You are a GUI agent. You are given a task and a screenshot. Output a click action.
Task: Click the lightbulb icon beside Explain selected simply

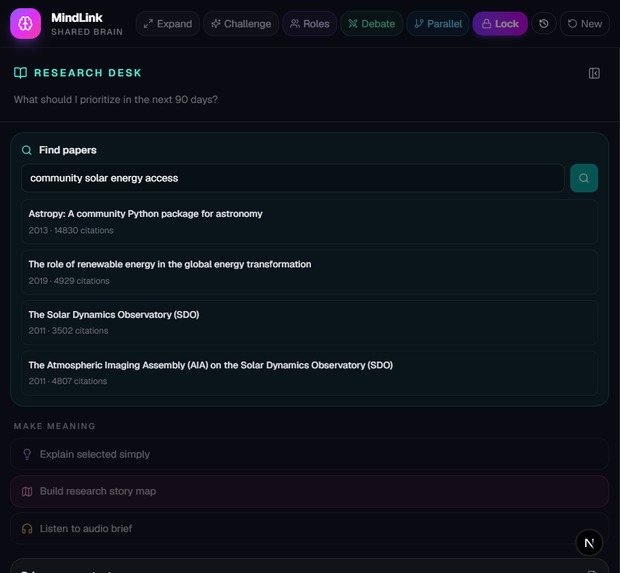pyautogui.click(x=27, y=454)
